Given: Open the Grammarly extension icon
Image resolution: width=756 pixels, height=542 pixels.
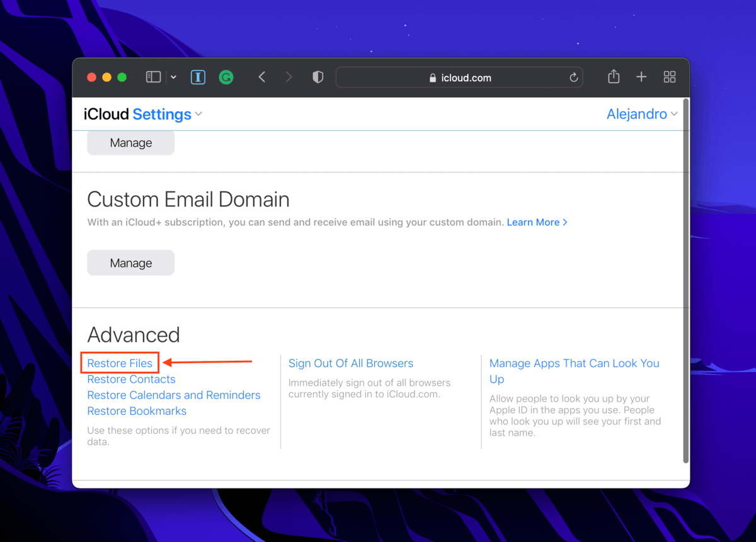Looking at the screenshot, I should pyautogui.click(x=226, y=77).
